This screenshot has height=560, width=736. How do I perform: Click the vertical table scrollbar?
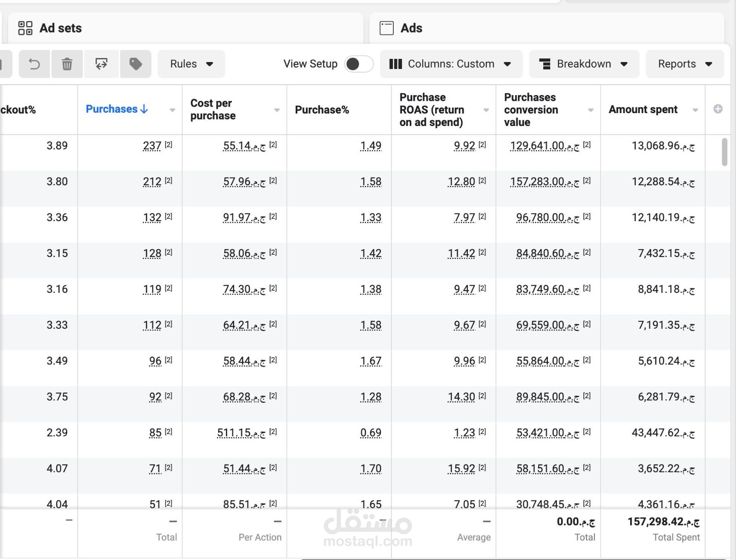(724, 152)
